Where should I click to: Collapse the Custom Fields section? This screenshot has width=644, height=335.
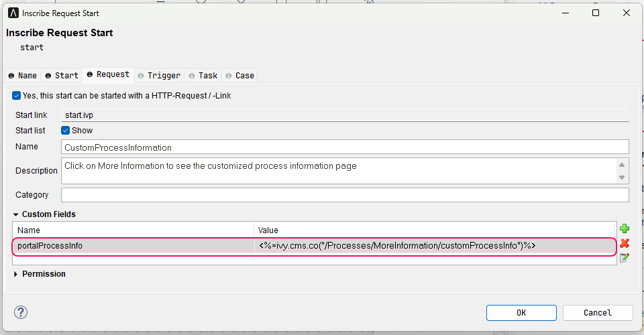16,214
